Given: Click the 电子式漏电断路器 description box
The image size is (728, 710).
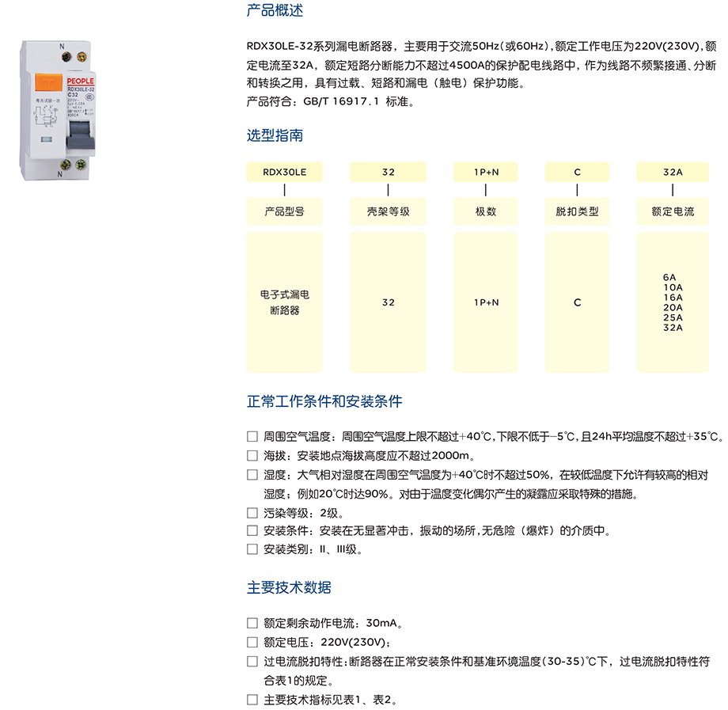Looking at the screenshot, I should [284, 302].
